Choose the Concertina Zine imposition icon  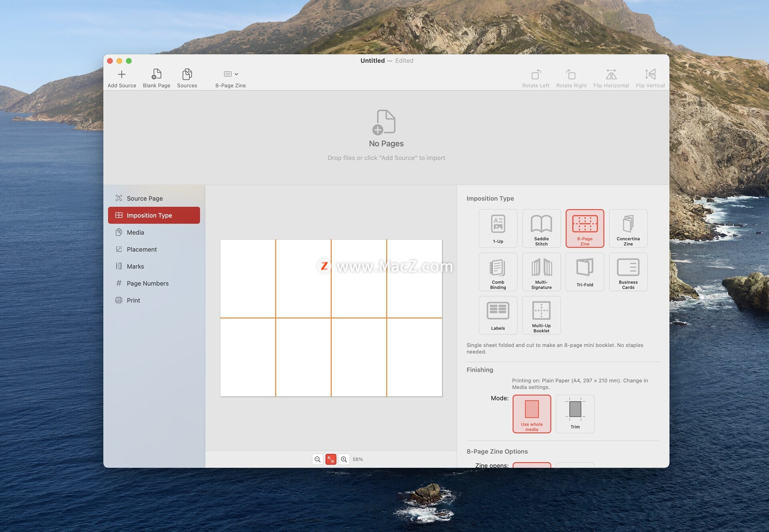click(628, 228)
